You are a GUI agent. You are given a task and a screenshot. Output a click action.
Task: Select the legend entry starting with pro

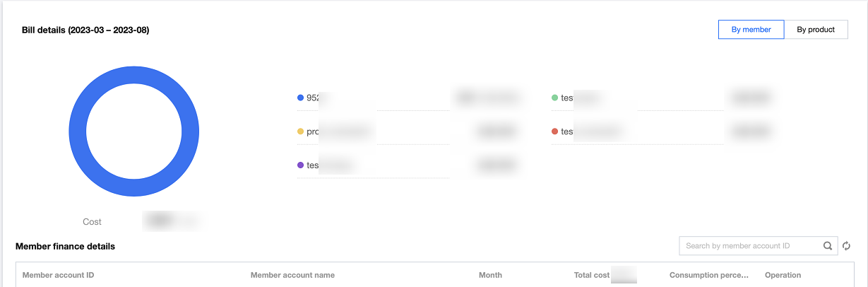314,131
